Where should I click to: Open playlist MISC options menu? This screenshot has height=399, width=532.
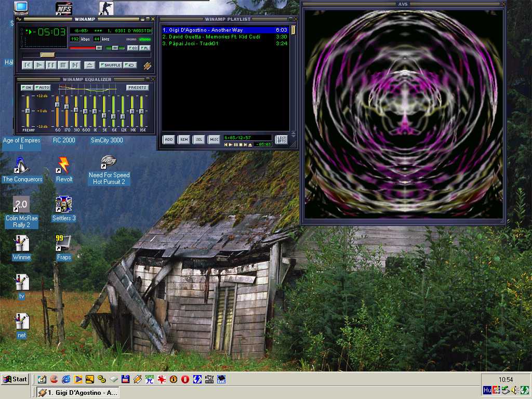[214, 139]
